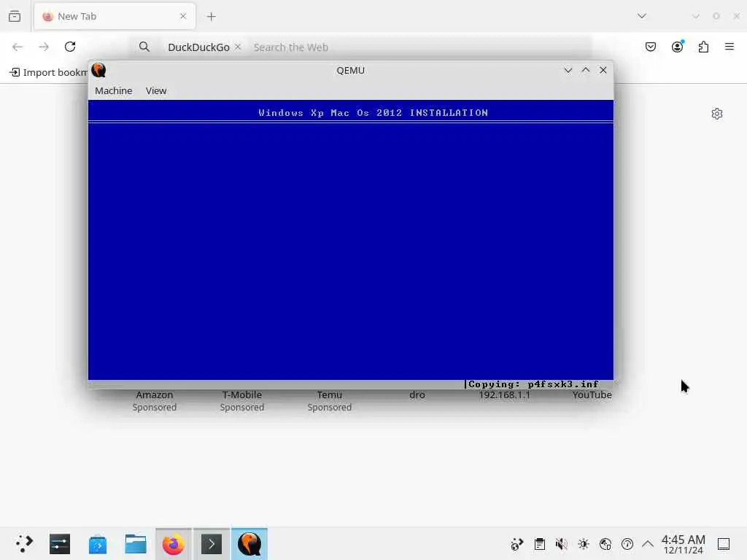
Task: Open the Konsole terminal taskbar icon
Action: pyautogui.click(x=212, y=544)
